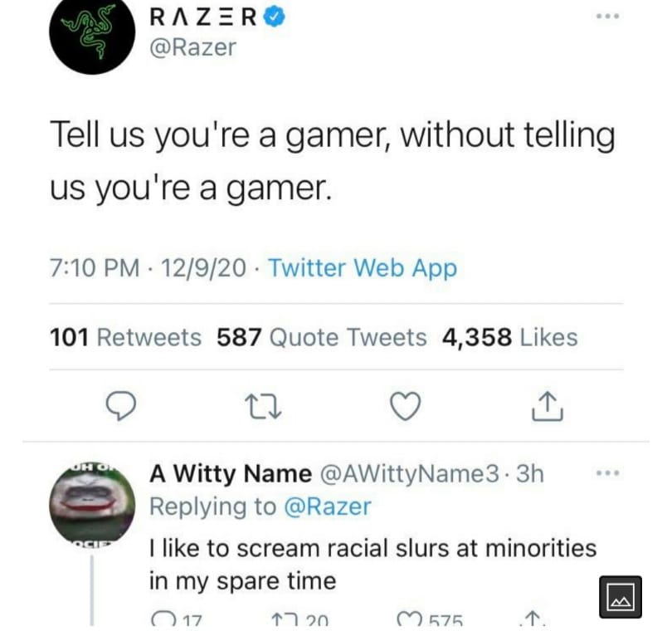Open the three-dot menu on Razer's tweet

coord(608,17)
